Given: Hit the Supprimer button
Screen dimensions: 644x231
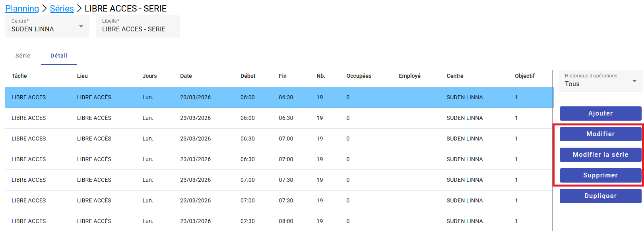Looking at the screenshot, I should 600,175.
